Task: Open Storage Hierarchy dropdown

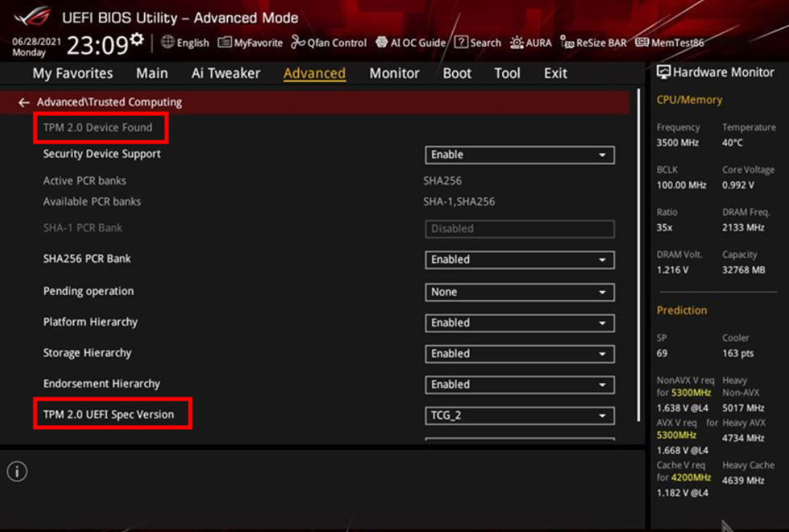Action: [520, 354]
